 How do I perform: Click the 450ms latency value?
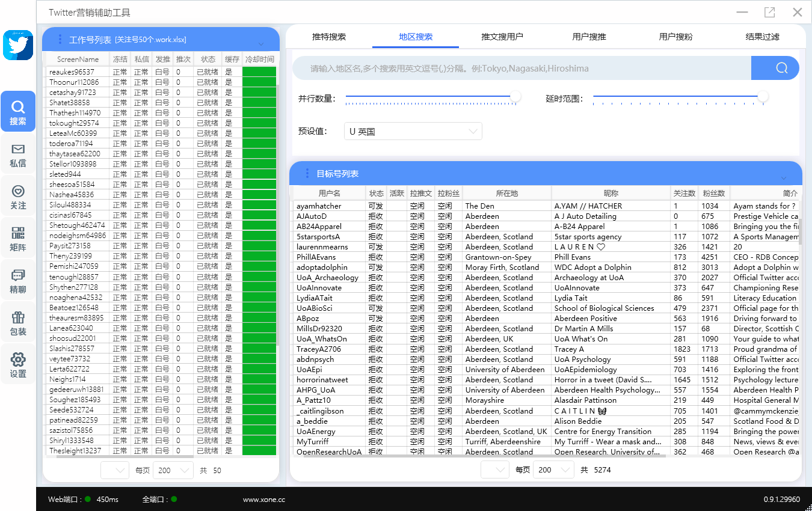click(107, 500)
